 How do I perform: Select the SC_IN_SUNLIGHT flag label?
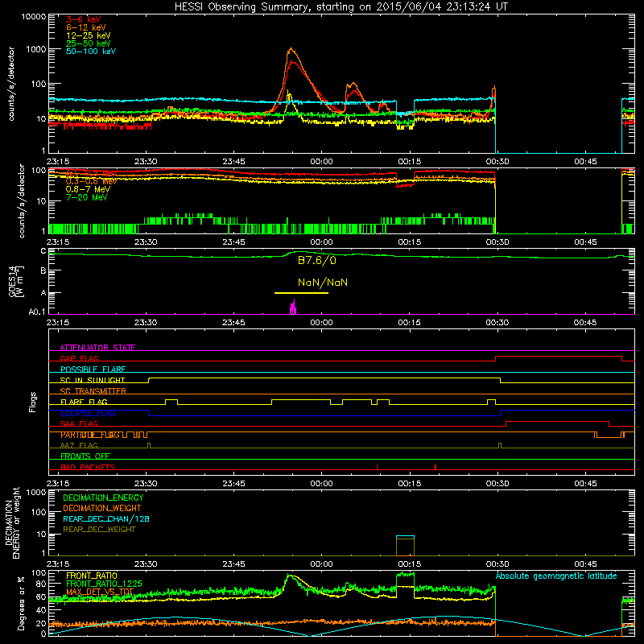93,380
